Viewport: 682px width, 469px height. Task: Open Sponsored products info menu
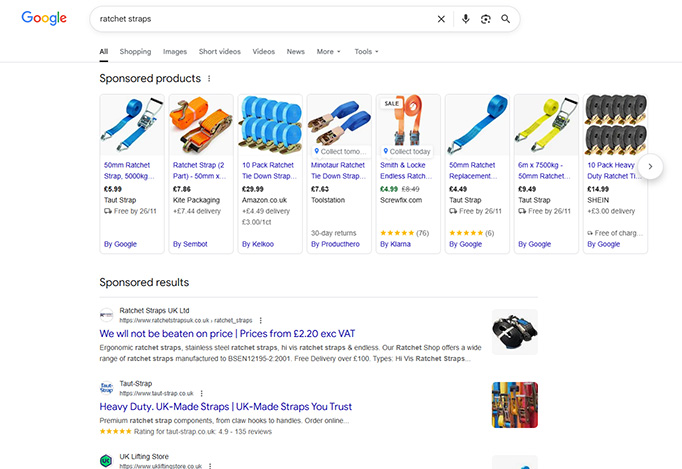(209, 78)
